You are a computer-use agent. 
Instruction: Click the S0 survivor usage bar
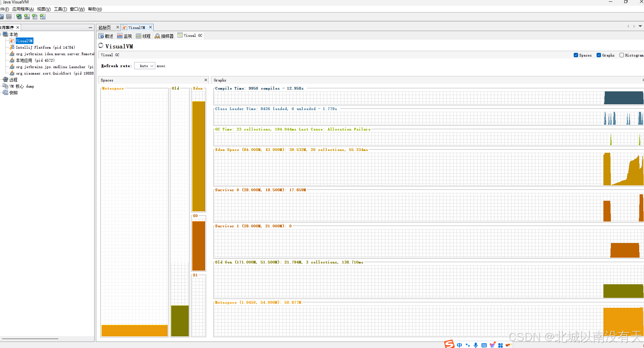pos(199,246)
